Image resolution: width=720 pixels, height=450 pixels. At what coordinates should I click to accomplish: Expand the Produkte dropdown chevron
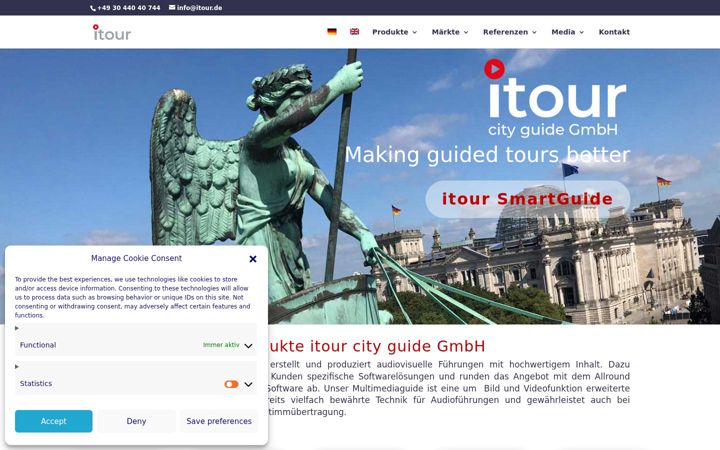(x=415, y=32)
